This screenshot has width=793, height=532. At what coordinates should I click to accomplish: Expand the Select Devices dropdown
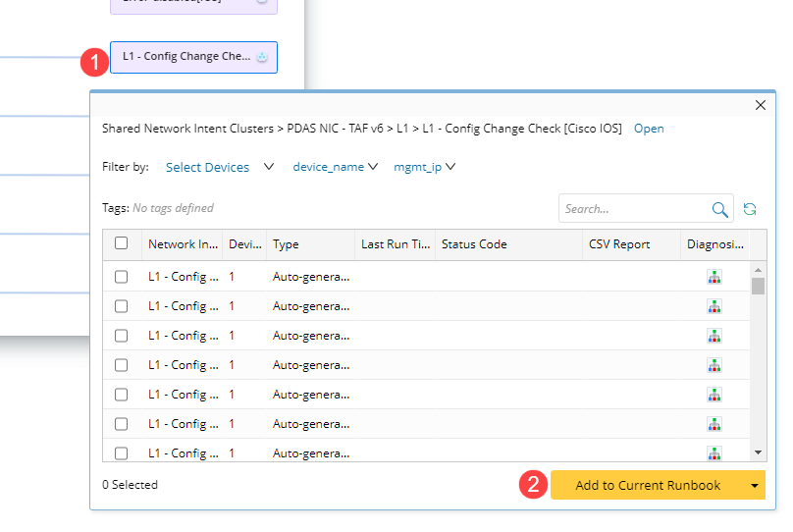269,167
